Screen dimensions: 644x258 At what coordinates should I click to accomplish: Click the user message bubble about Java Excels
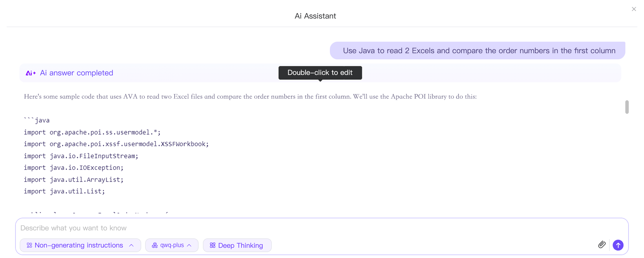coord(477,51)
